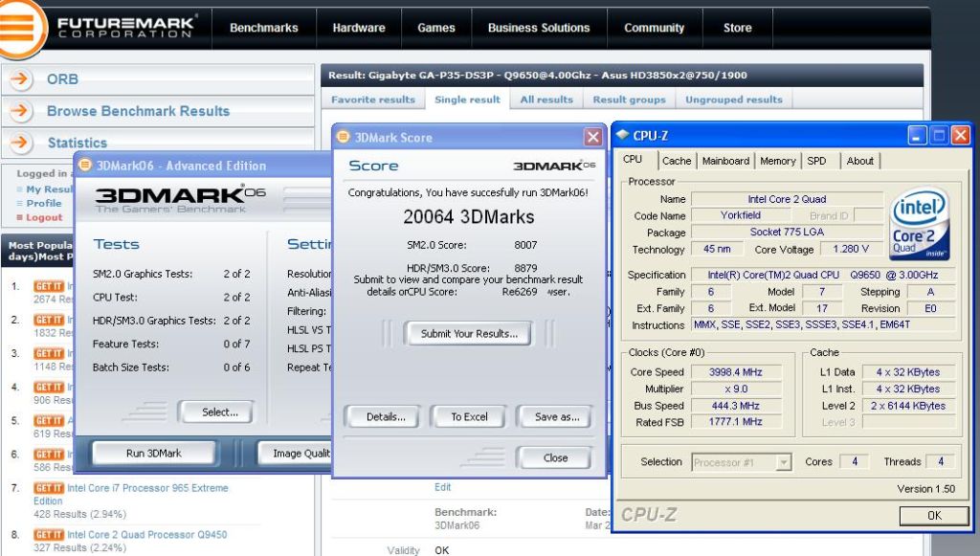Click the 20064 3DMarks score text
980x556 pixels.
coord(469,217)
